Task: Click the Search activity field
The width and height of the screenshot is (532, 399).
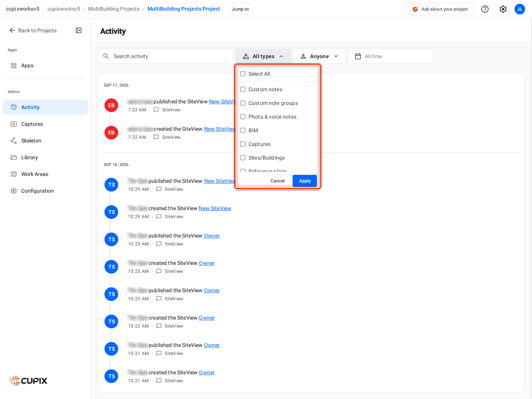Action: click(x=166, y=56)
